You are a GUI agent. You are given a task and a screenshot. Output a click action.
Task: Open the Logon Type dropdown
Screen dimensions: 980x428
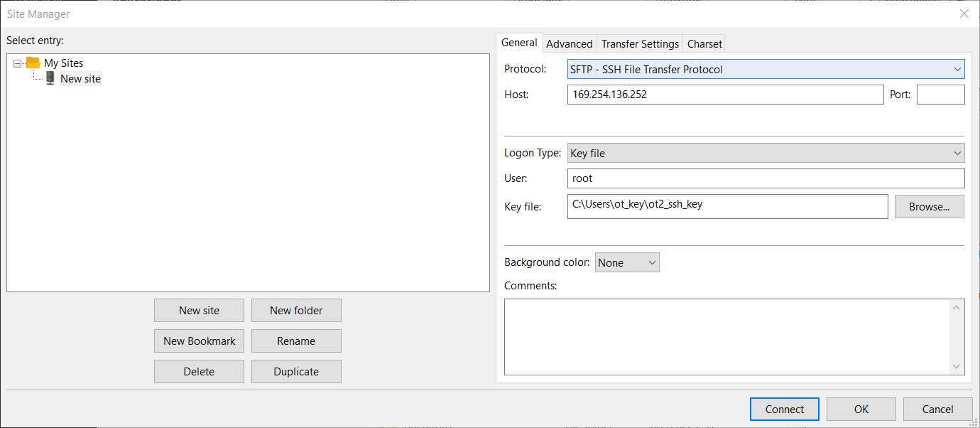click(x=766, y=153)
